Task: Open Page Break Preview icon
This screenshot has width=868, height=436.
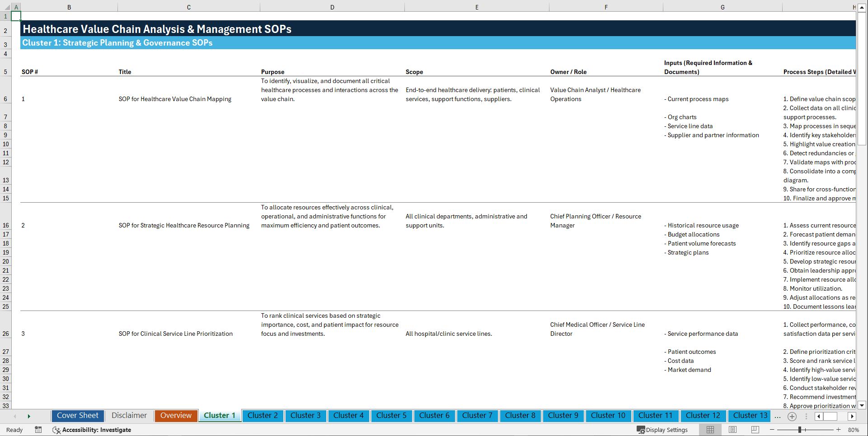Action: [755, 430]
